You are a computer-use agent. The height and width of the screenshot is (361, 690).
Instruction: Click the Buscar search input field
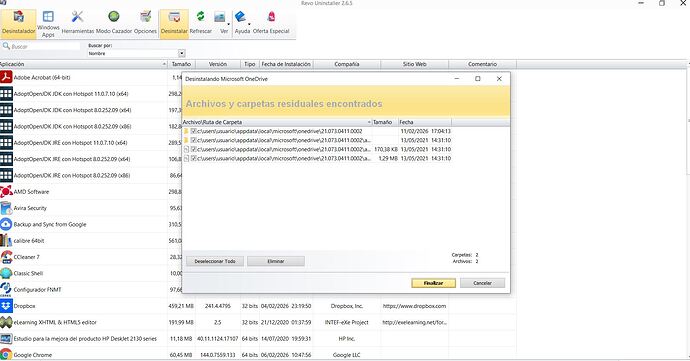pyautogui.click(x=45, y=46)
